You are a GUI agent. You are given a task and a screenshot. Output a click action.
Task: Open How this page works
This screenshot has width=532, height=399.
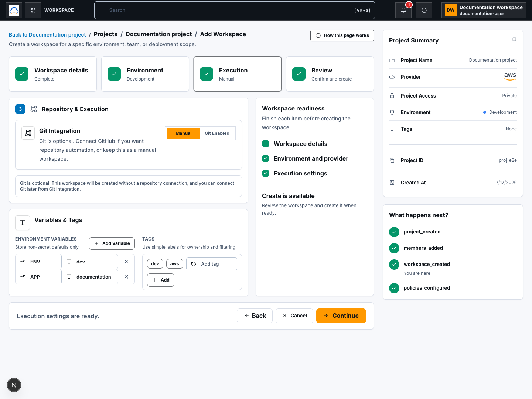tap(342, 35)
